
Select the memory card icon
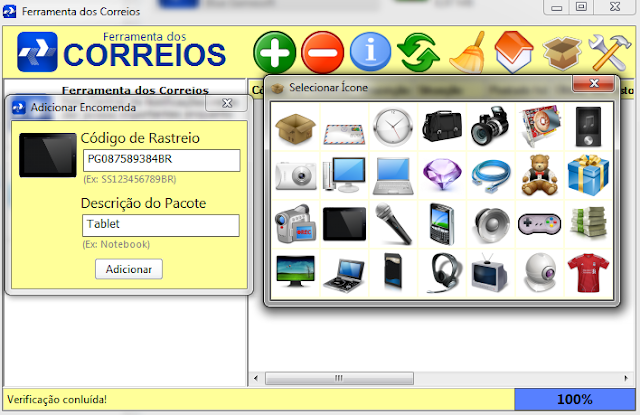pos(393,271)
